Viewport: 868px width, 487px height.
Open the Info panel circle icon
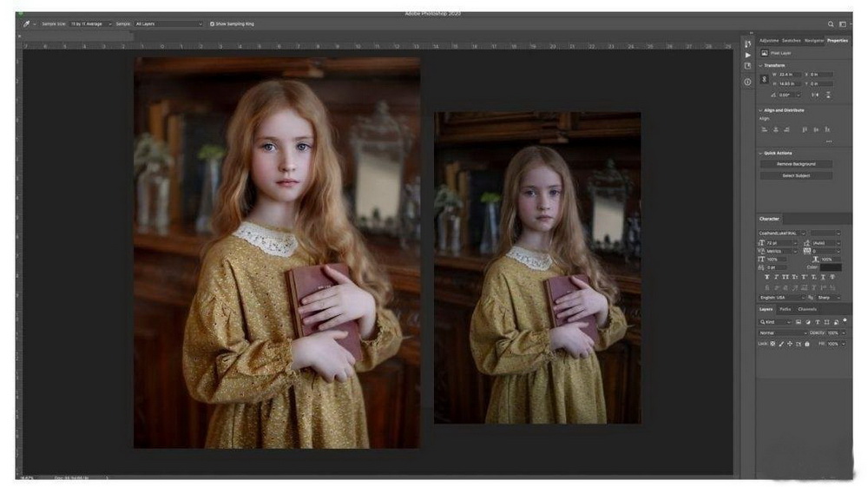point(748,82)
